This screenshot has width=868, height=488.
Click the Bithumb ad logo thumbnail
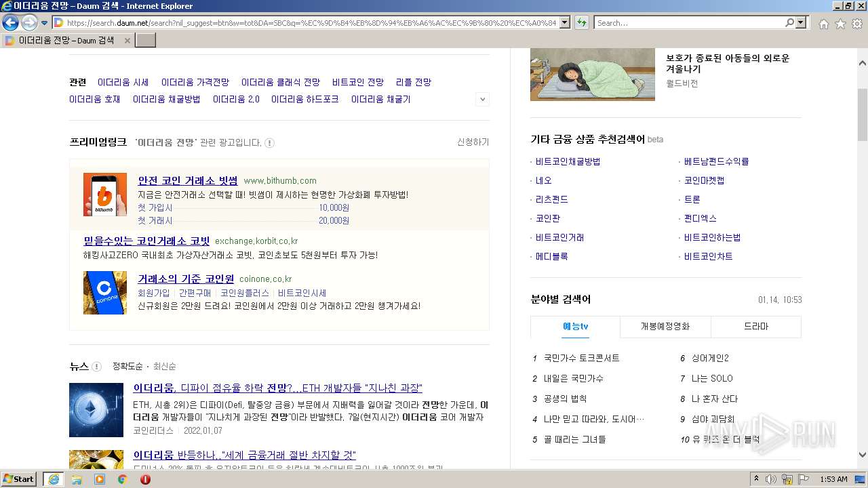pos(104,195)
